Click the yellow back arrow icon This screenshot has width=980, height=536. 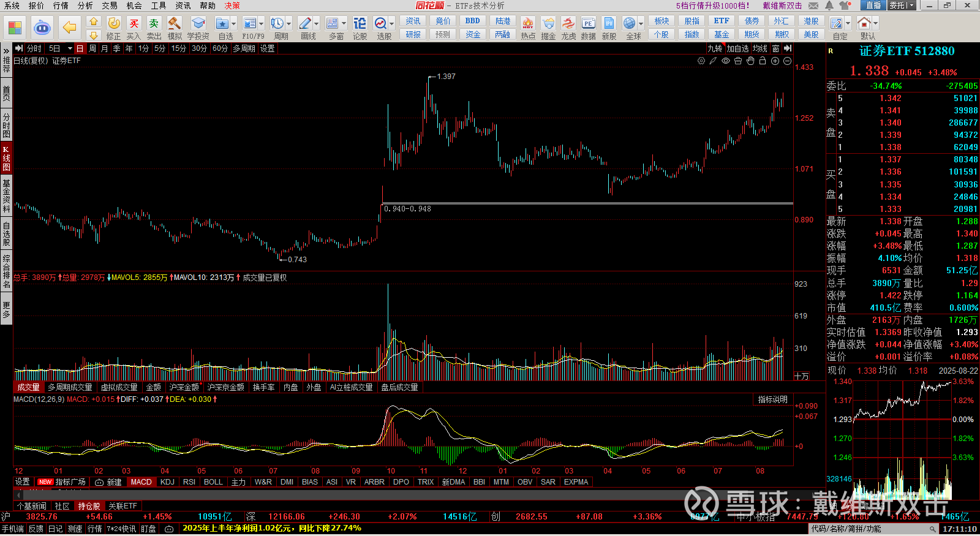70,28
